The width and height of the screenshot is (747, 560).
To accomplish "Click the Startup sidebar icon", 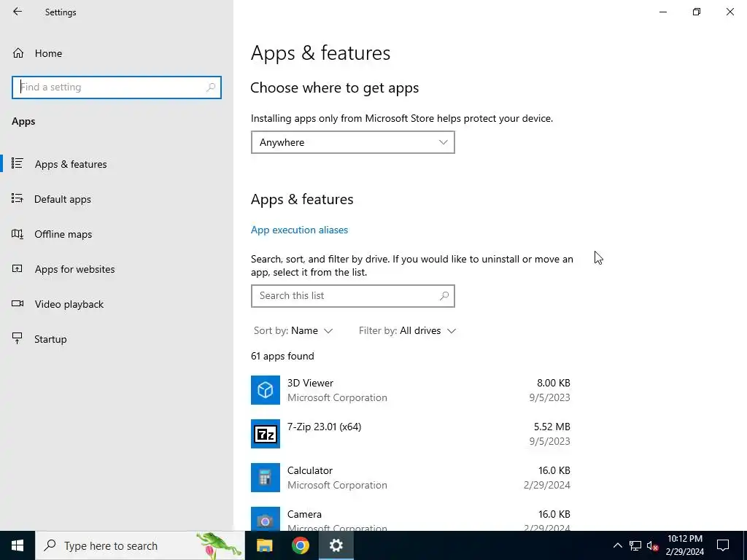I will 18,338.
